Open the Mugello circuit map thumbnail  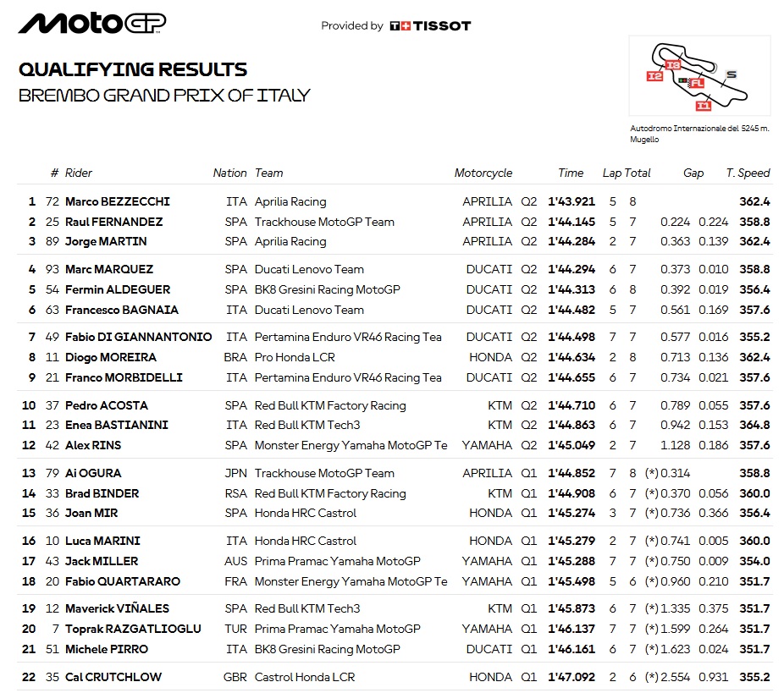coord(699,75)
